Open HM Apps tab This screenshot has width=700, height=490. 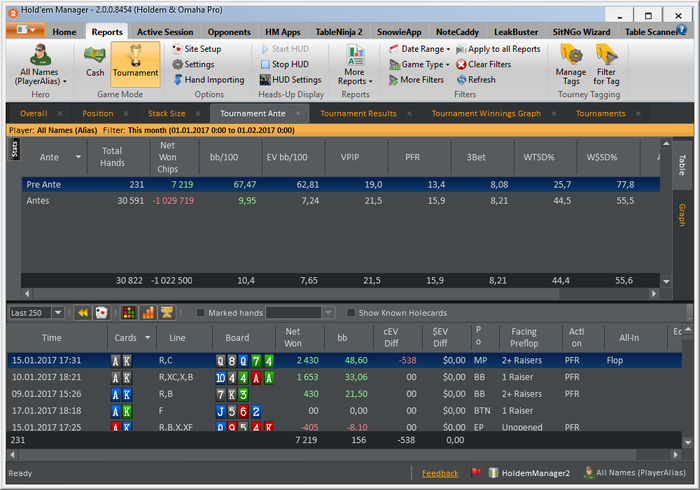pyautogui.click(x=283, y=32)
